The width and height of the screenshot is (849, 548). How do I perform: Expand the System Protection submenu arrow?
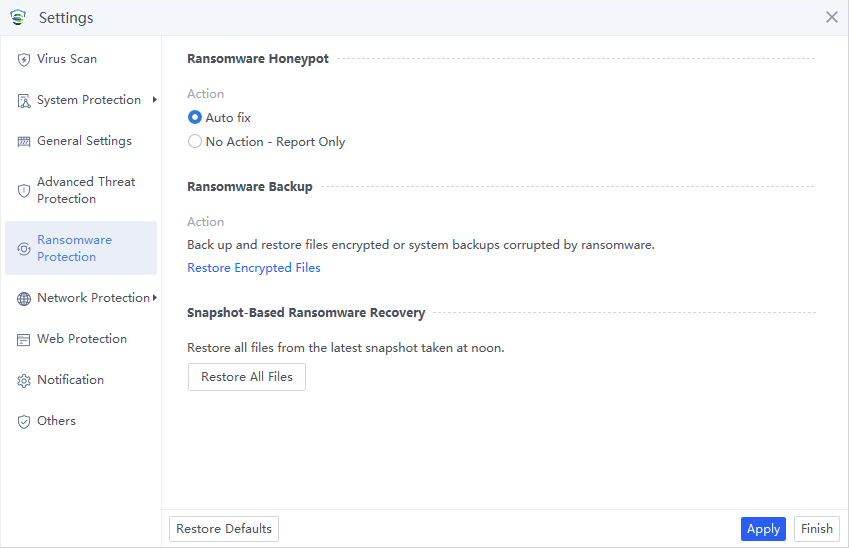[155, 100]
